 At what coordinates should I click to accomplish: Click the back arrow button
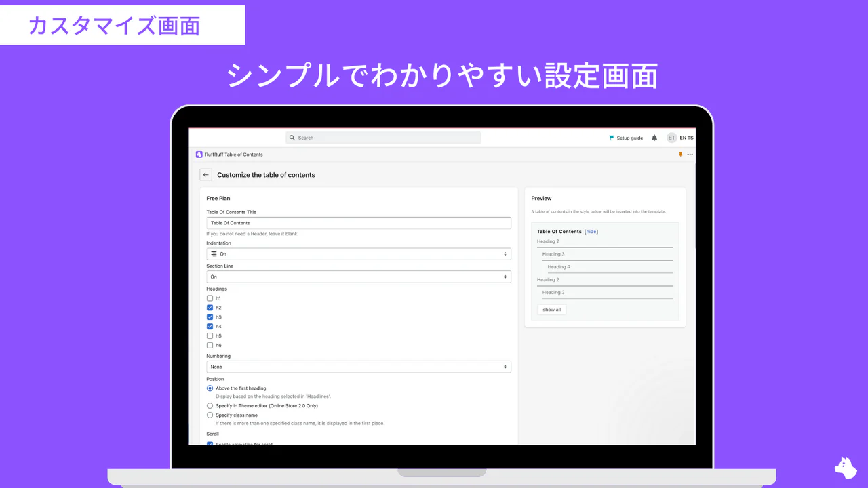[206, 175]
